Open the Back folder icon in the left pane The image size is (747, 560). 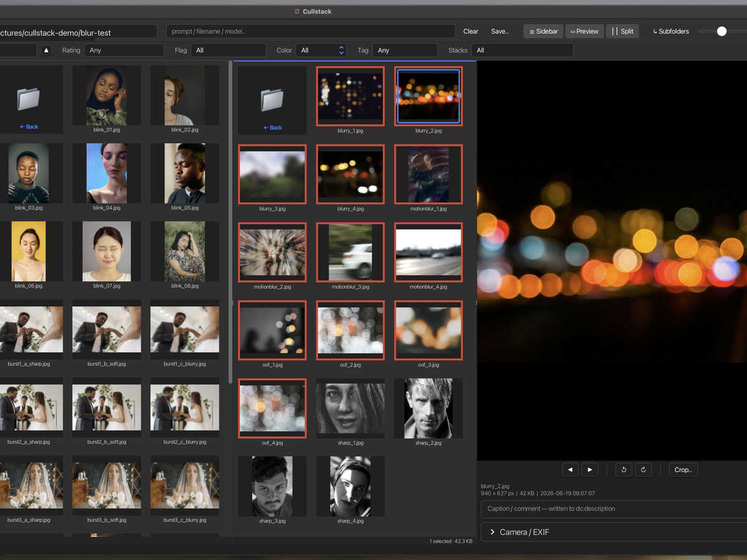tap(29, 98)
